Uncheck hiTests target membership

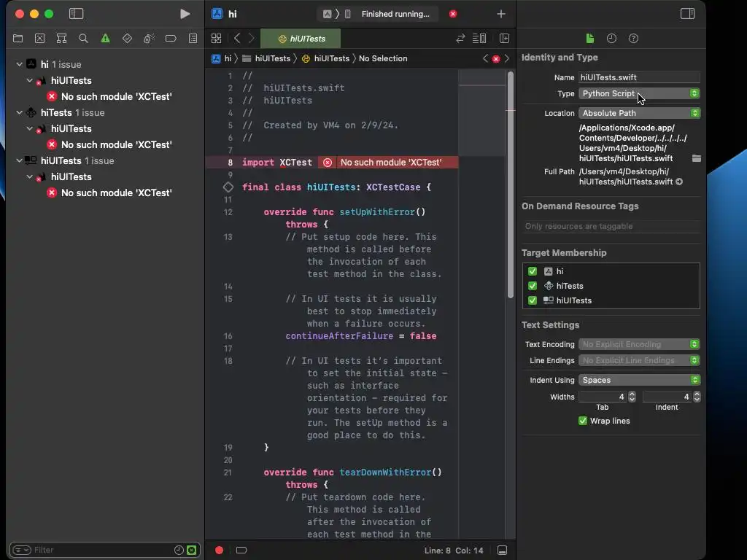pos(533,286)
